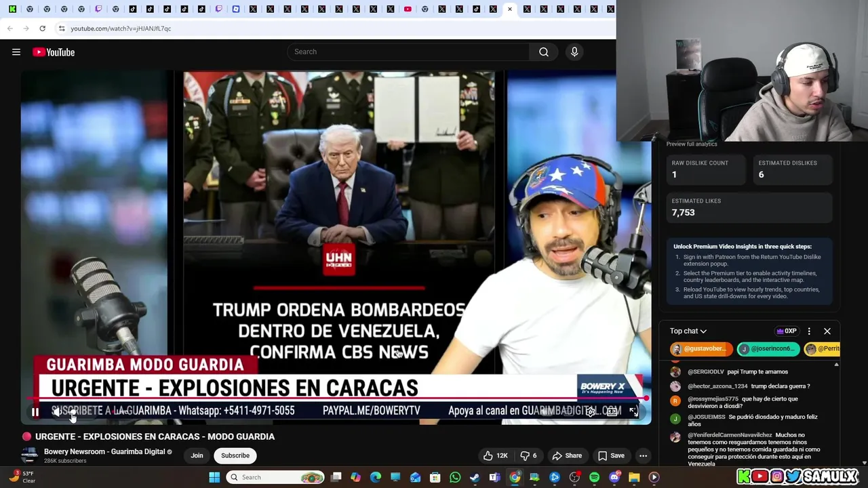The width and height of the screenshot is (868, 488).
Task: Share this video
Action: coord(567,455)
